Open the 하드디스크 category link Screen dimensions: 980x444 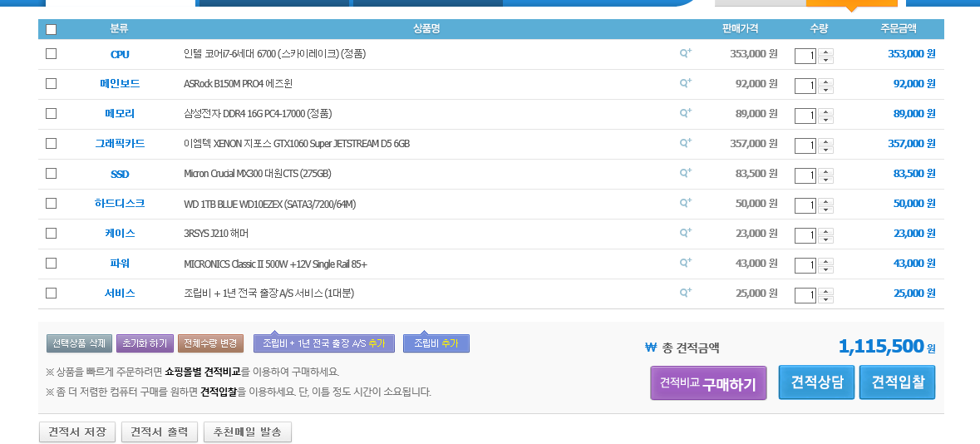[x=120, y=203]
